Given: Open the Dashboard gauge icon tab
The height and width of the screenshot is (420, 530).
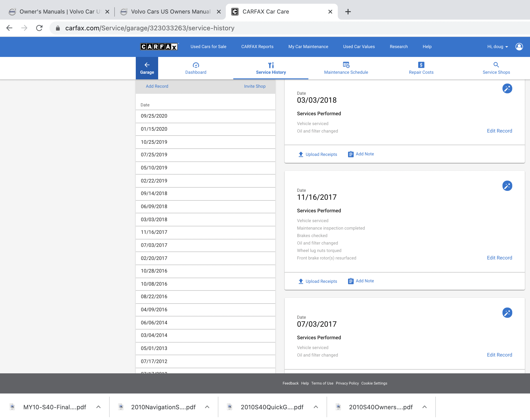Looking at the screenshot, I should tap(196, 68).
